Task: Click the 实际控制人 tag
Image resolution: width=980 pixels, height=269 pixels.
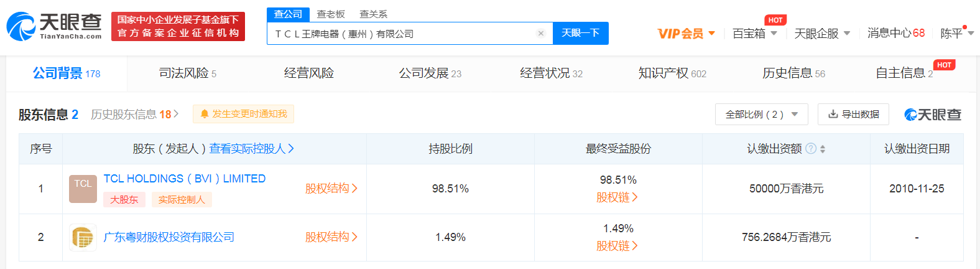Action: pyautogui.click(x=182, y=200)
